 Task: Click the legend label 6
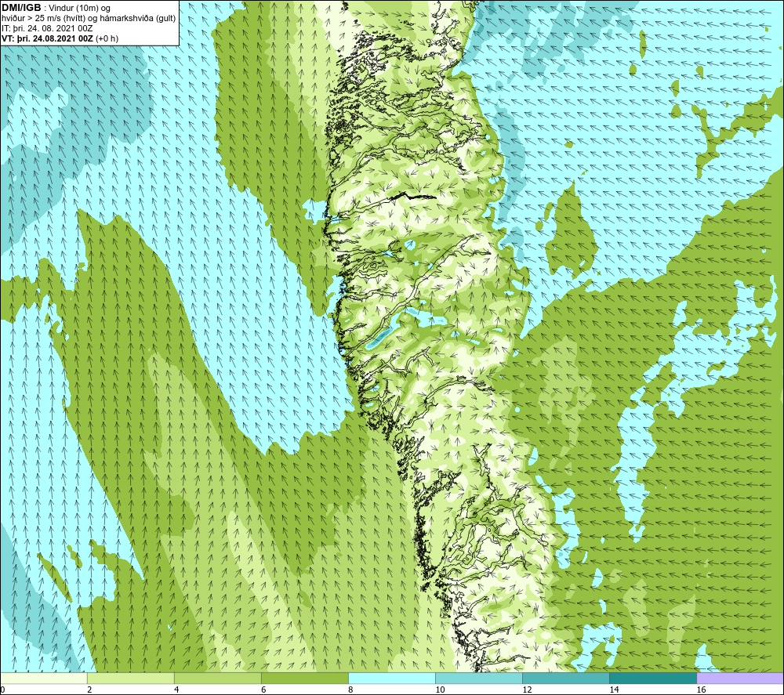[263, 690]
